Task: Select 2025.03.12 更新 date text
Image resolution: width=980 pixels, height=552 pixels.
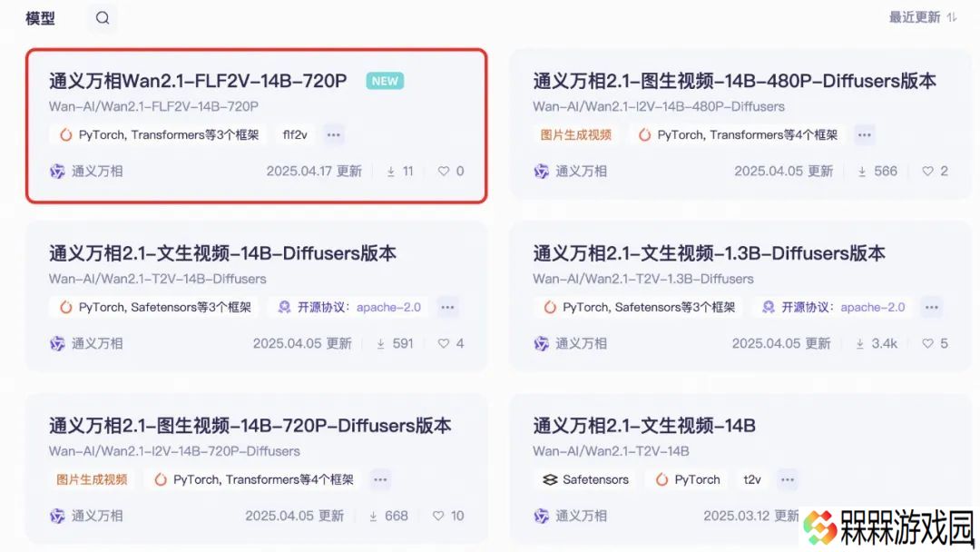Action: 751,516
